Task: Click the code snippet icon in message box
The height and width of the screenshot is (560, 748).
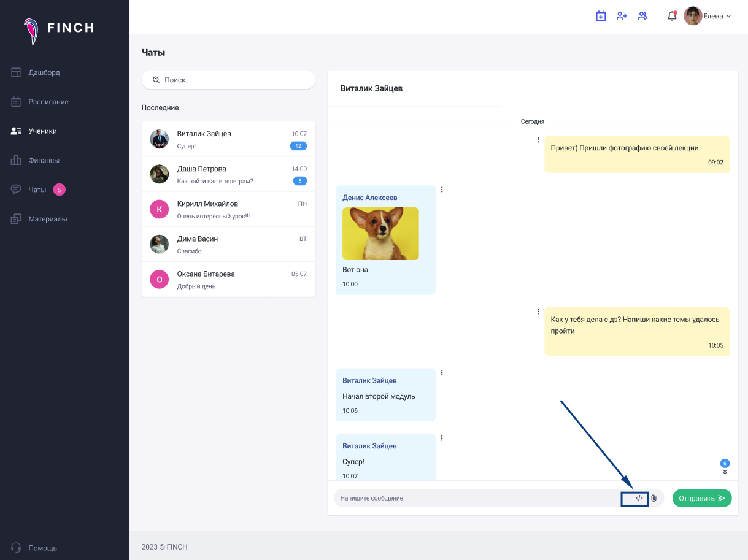Action: pos(639,498)
